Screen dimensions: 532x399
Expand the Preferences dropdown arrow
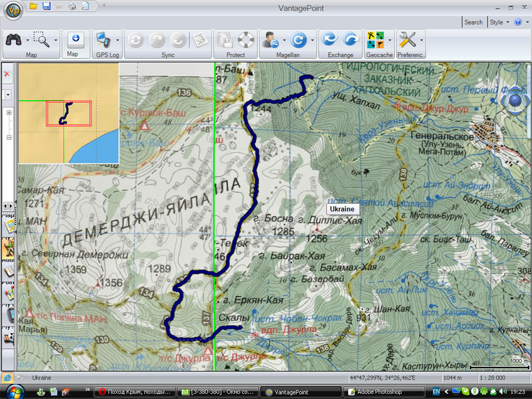422,40
